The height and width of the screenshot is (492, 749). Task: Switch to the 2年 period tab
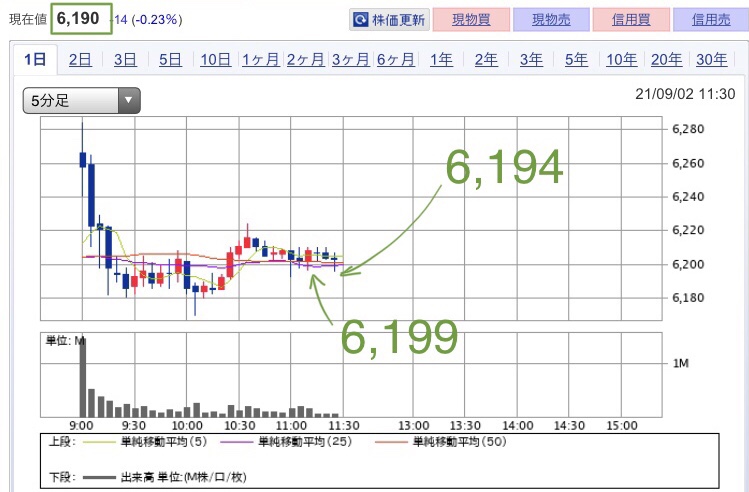pyautogui.click(x=486, y=60)
